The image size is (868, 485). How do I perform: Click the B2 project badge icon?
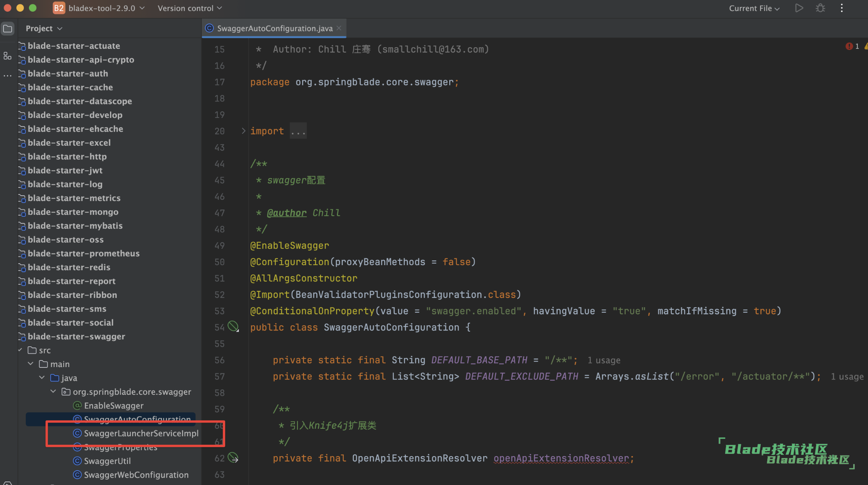pyautogui.click(x=59, y=8)
